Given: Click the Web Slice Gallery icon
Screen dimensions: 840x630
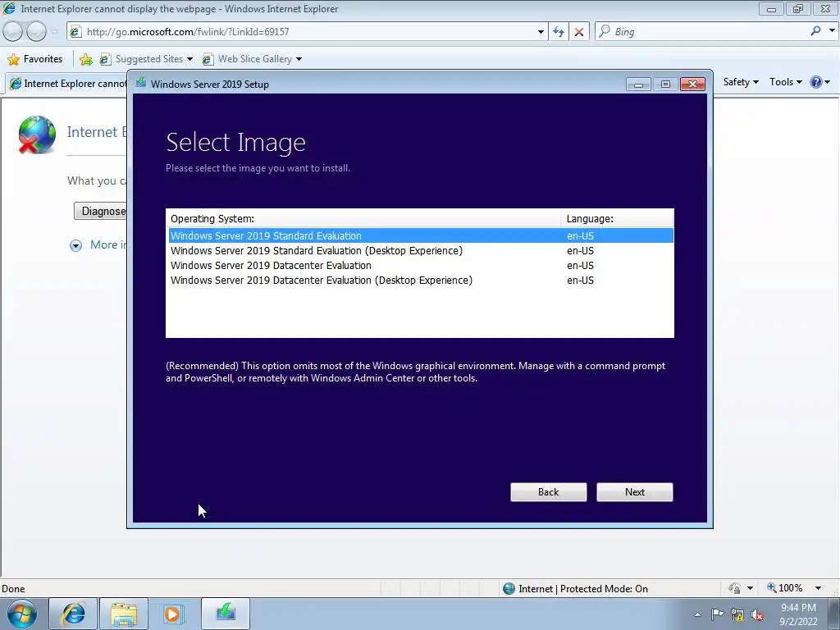Looking at the screenshot, I should point(208,59).
